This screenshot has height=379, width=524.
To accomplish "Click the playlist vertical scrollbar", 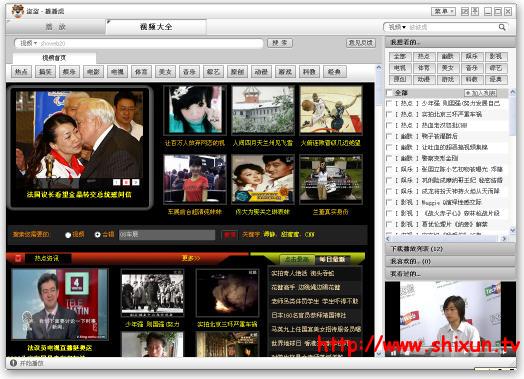I will pos(513,160).
